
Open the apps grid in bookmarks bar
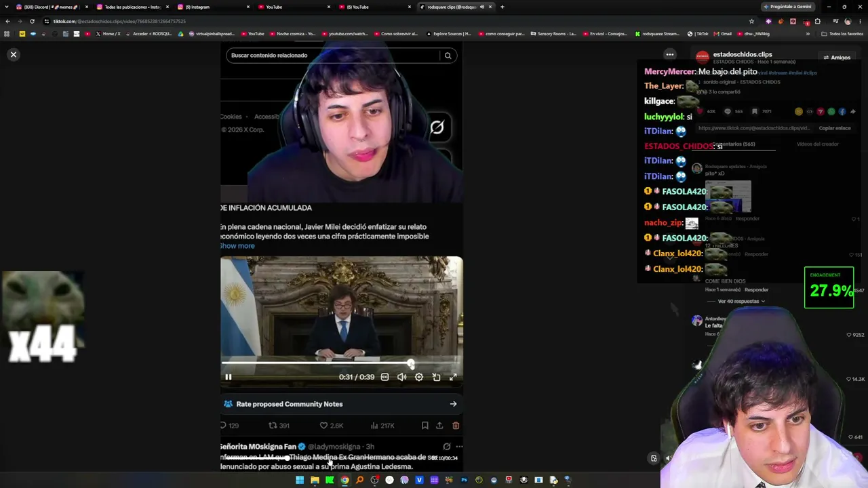click(7, 34)
